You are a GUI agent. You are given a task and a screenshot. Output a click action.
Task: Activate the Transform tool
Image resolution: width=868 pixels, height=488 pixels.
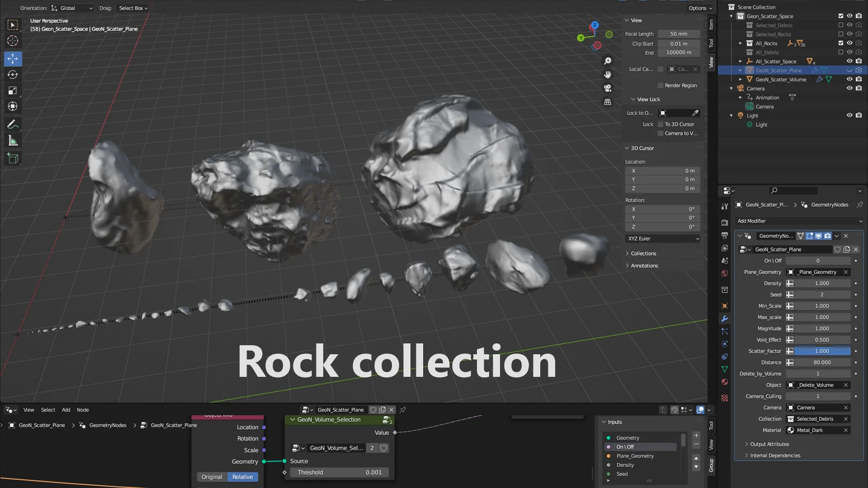tap(12, 106)
